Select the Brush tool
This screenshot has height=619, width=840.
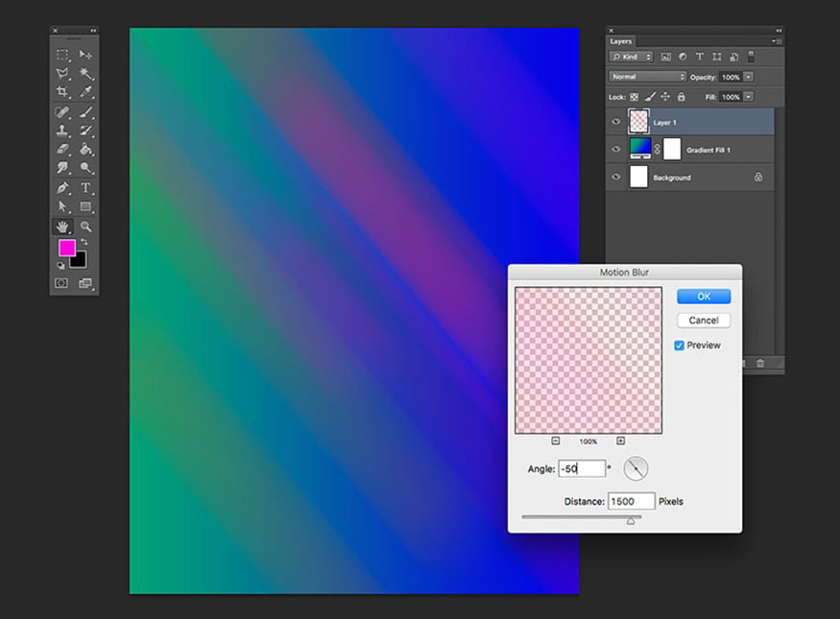[x=85, y=112]
